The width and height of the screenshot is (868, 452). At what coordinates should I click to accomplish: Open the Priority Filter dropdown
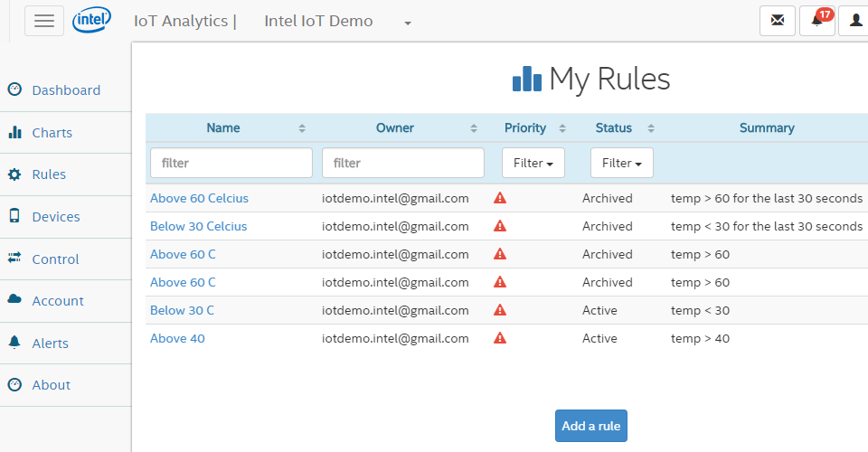point(533,163)
